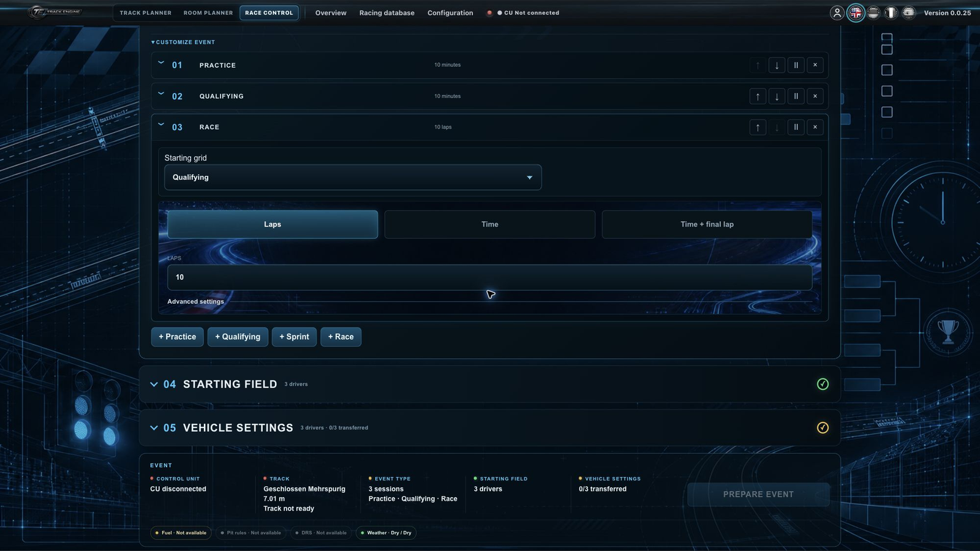Select Time race length mode
980x551 pixels.
point(489,225)
